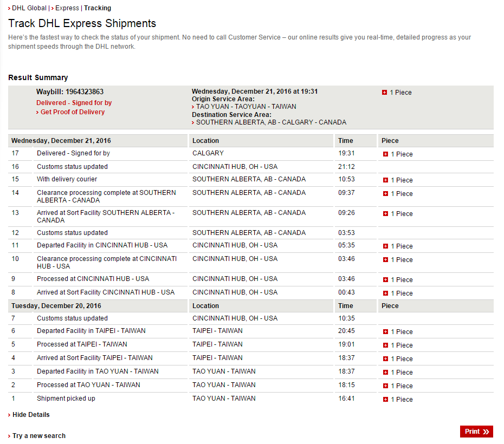This screenshot has height=444, width=504.
Task: Click the Track DHL Express Shipments title
Action: click(x=82, y=23)
